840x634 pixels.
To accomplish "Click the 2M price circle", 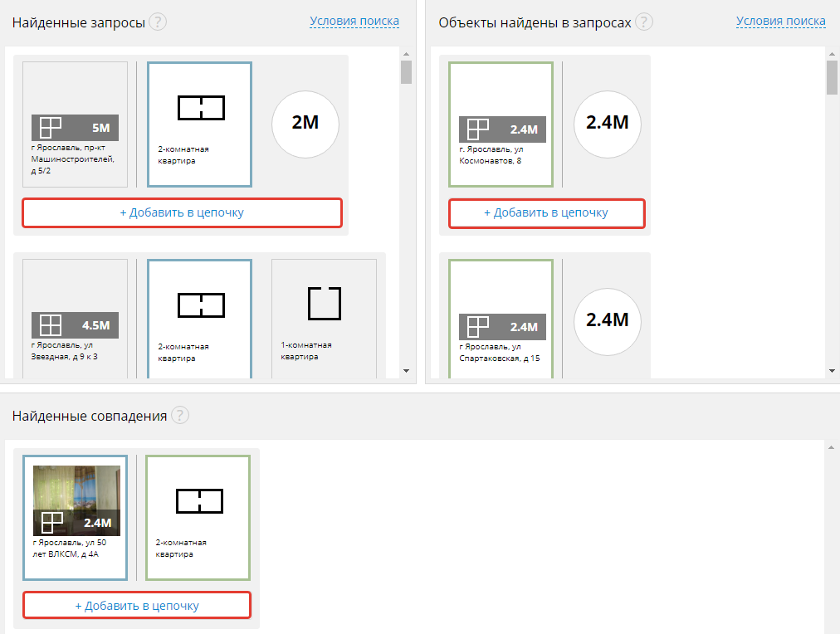I will [305, 124].
